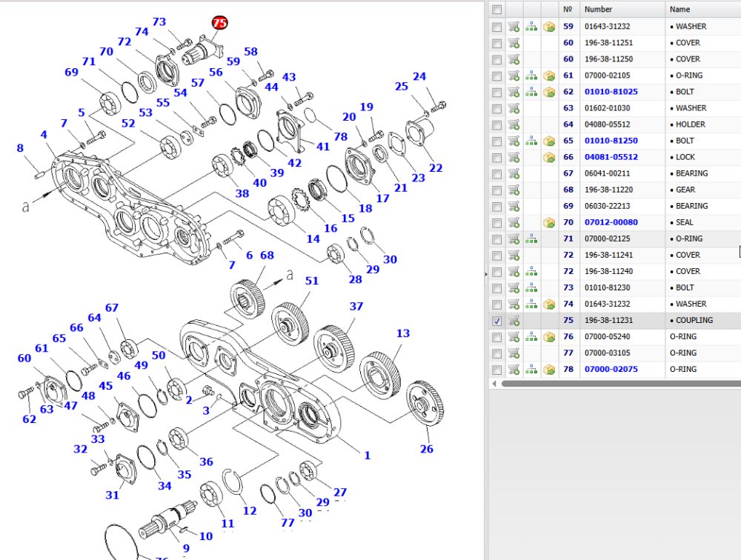Add COVER 196-38-11251 to cart
The image size is (741, 560).
514,43
